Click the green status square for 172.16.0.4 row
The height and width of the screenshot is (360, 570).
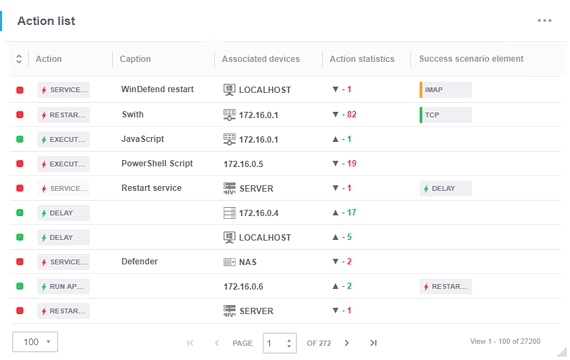tap(20, 213)
